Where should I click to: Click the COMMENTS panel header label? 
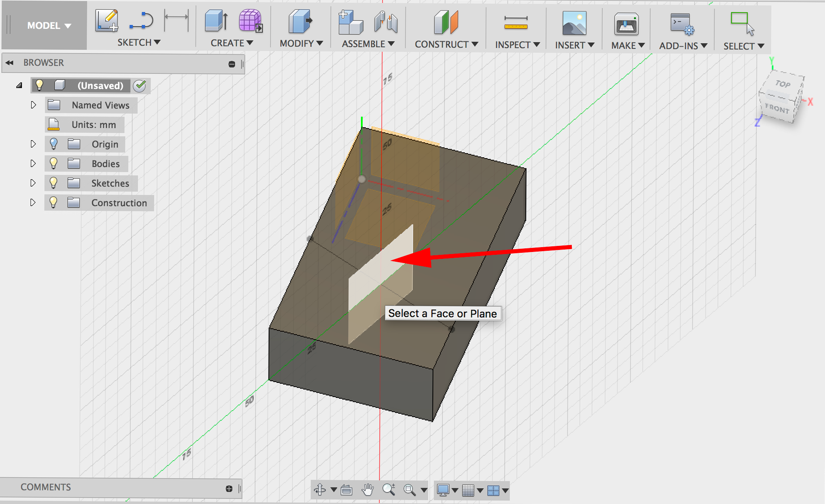coord(46,487)
